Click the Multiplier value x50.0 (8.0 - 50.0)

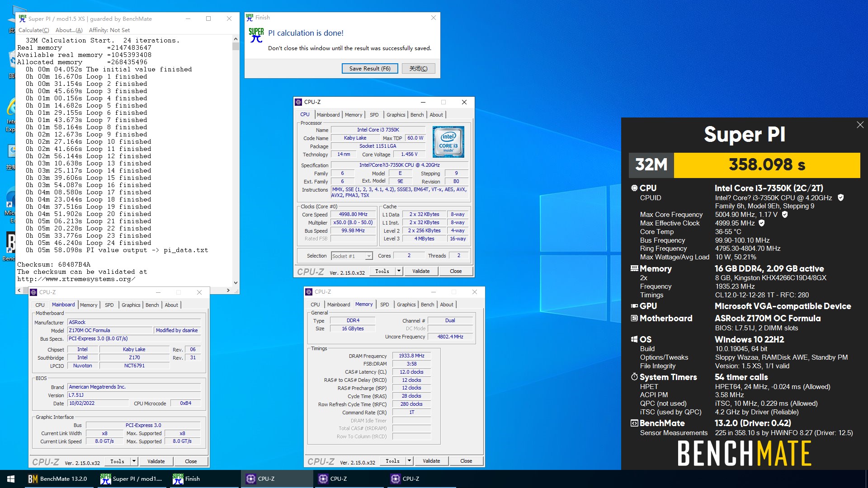353,223
